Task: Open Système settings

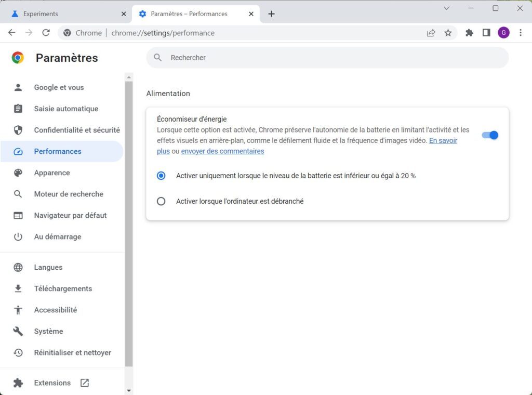Action: (62, 332)
